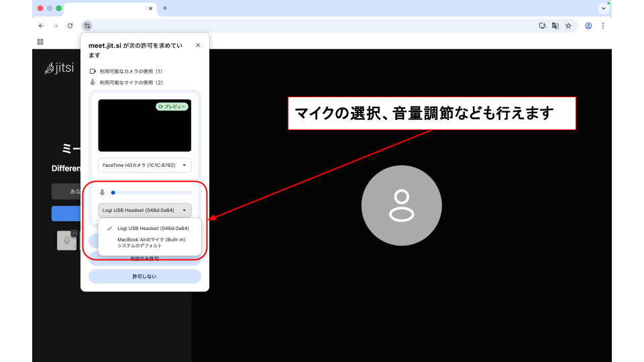
Task: Reload the page
Action: 70,25
